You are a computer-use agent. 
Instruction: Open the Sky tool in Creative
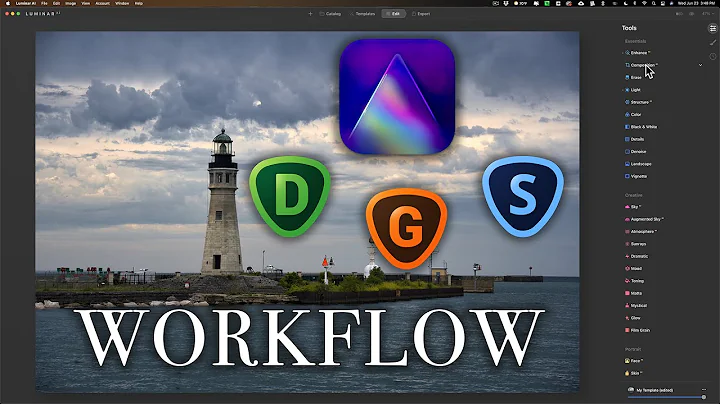tap(633, 207)
